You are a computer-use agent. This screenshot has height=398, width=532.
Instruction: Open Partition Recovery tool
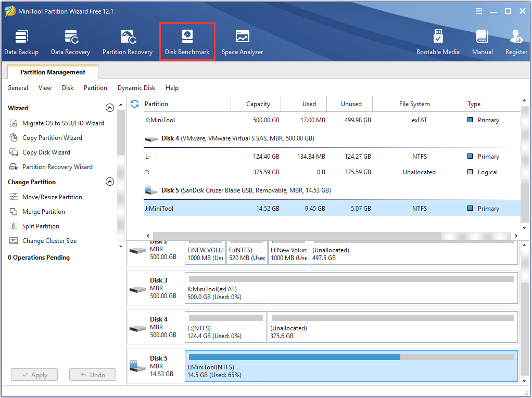tap(128, 42)
